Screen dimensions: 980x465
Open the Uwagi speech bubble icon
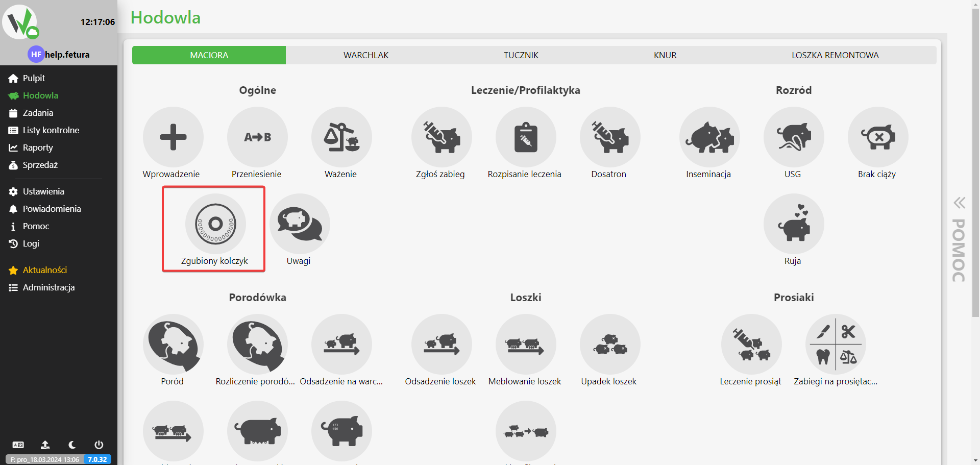click(300, 224)
